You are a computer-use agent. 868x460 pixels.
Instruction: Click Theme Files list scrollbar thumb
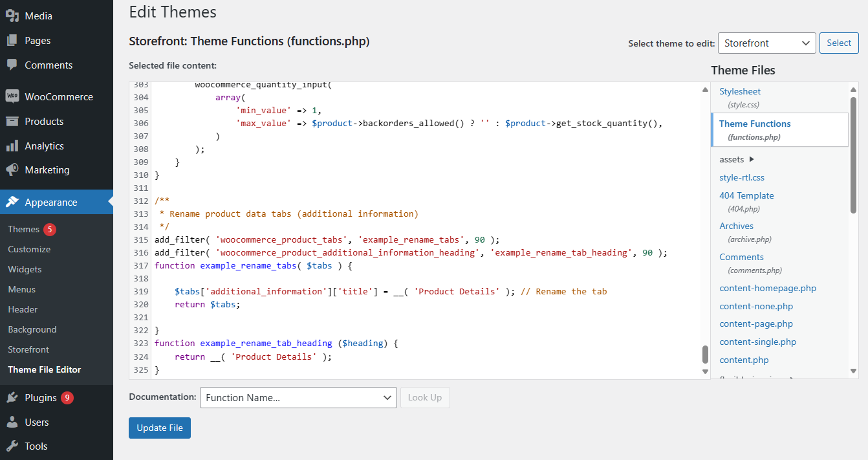[853, 155]
